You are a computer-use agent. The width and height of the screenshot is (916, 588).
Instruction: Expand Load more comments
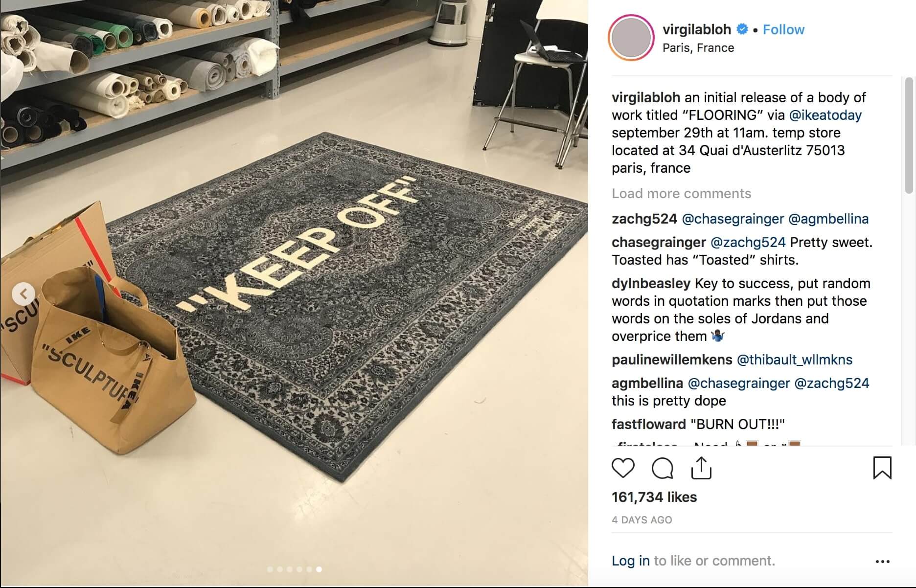pyautogui.click(x=681, y=193)
